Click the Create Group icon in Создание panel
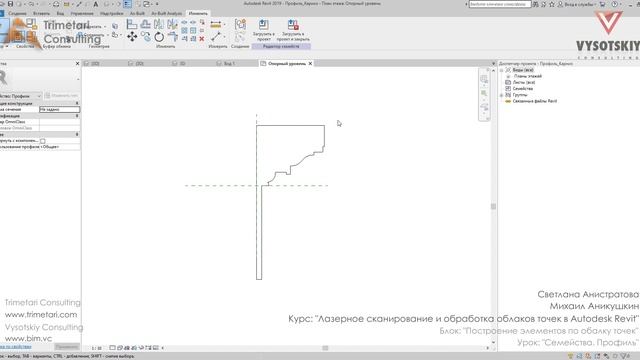Viewport: 640px width, 360px height. pos(240,24)
